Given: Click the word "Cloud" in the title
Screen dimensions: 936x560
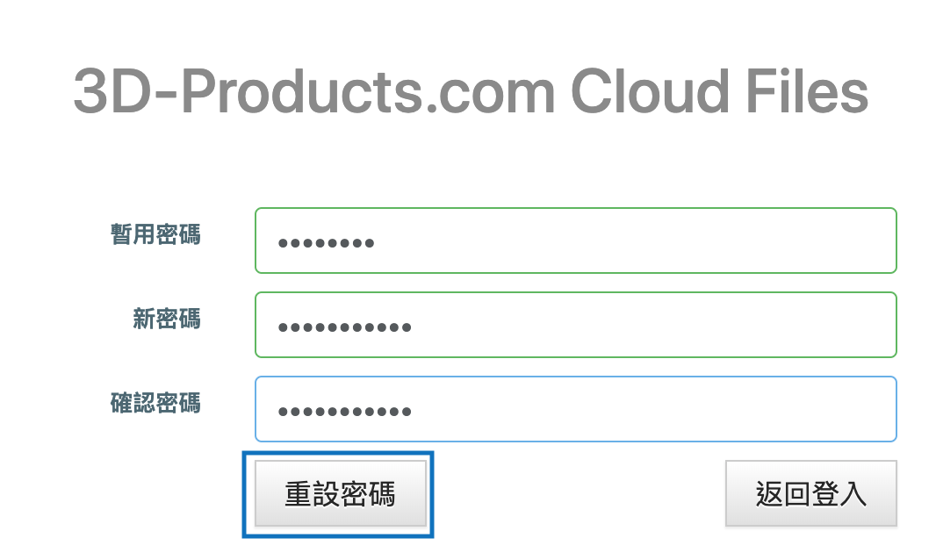Looking at the screenshot, I should tap(650, 91).
